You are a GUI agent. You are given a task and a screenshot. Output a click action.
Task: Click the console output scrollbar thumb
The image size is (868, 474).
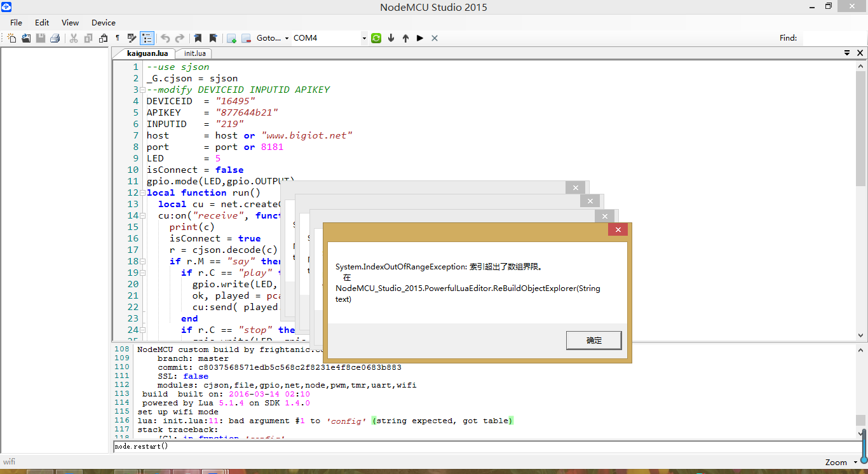tap(860, 420)
